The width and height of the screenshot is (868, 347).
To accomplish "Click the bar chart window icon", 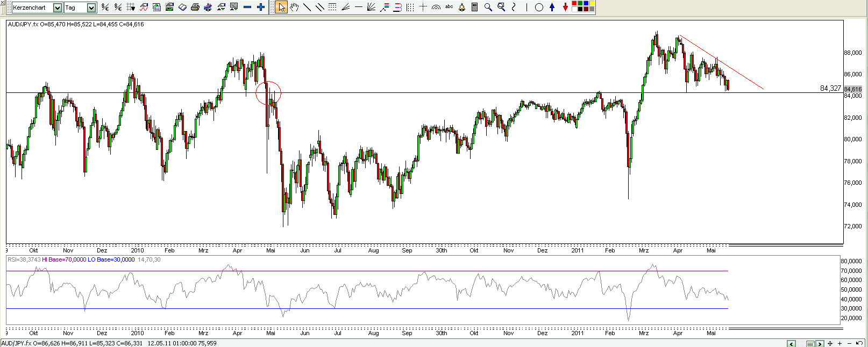I will coord(156,8).
